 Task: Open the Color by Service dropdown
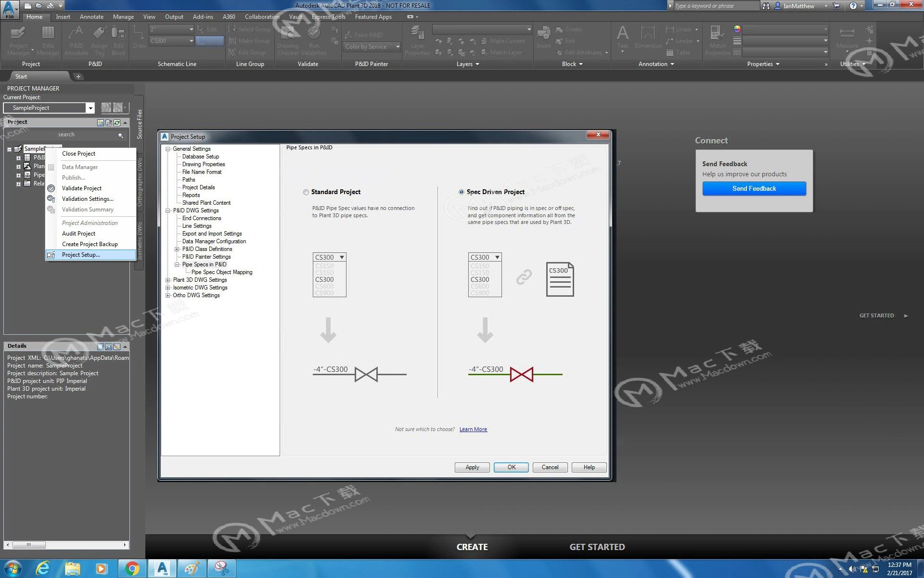click(x=372, y=47)
